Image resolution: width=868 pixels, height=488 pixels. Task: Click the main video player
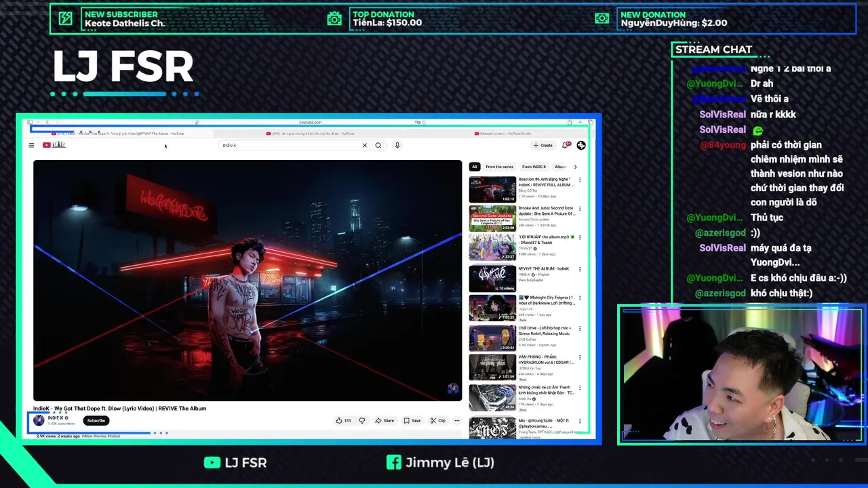click(248, 281)
